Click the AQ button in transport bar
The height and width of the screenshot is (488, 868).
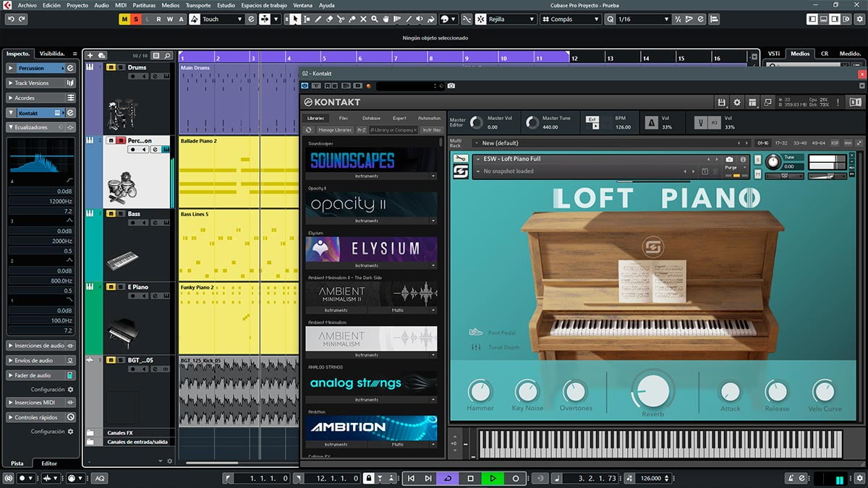click(99, 479)
